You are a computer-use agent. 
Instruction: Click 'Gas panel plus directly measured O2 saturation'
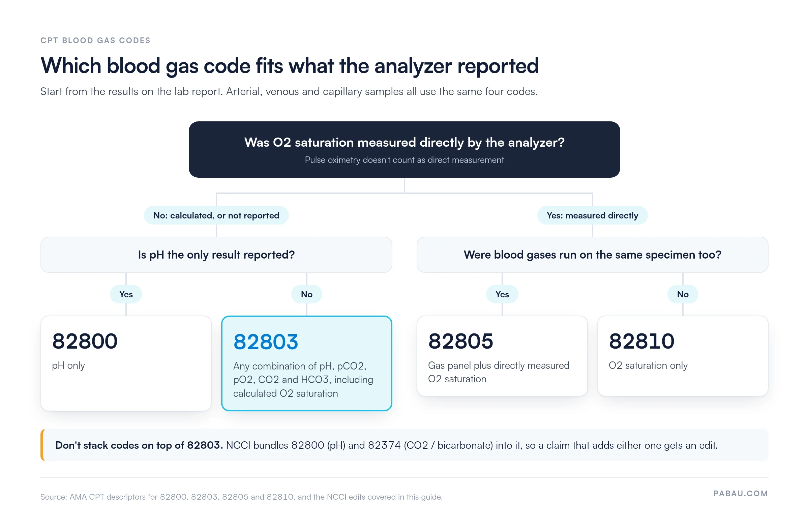[498, 372]
